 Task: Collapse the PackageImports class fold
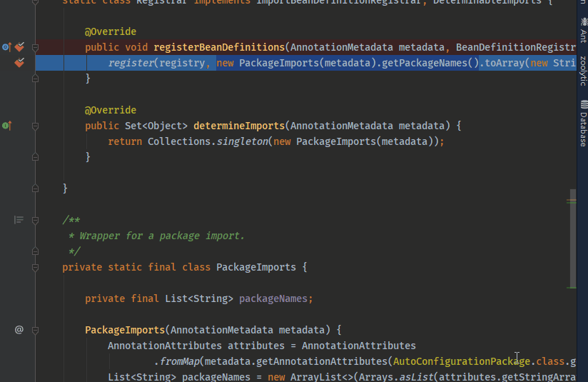pos(35,268)
